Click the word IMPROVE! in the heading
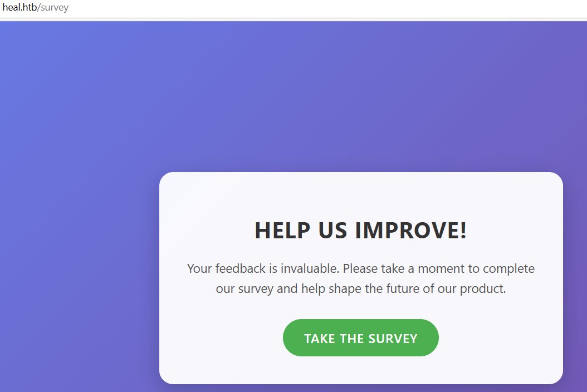Screen dimensions: 587x392 (411, 231)
